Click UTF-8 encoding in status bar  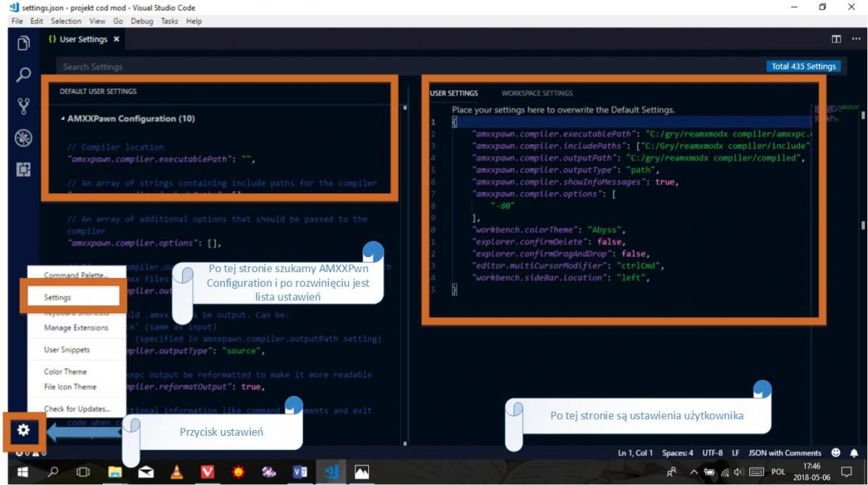[x=712, y=453]
